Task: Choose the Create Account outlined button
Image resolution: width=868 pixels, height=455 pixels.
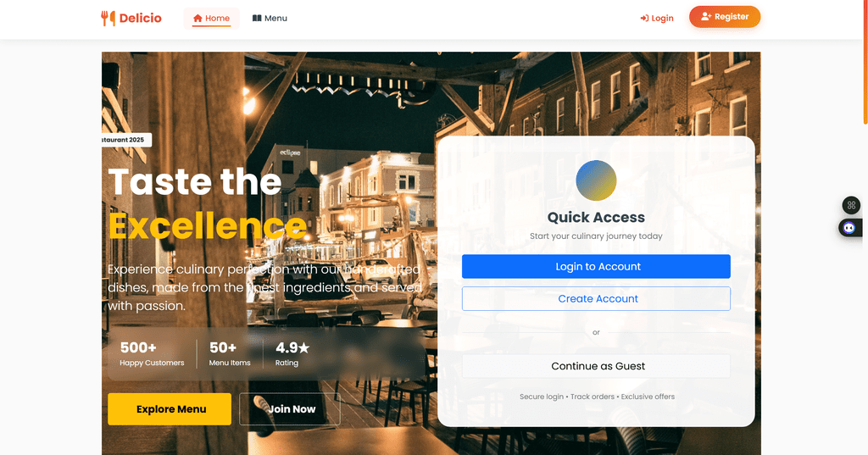Action: (x=596, y=298)
